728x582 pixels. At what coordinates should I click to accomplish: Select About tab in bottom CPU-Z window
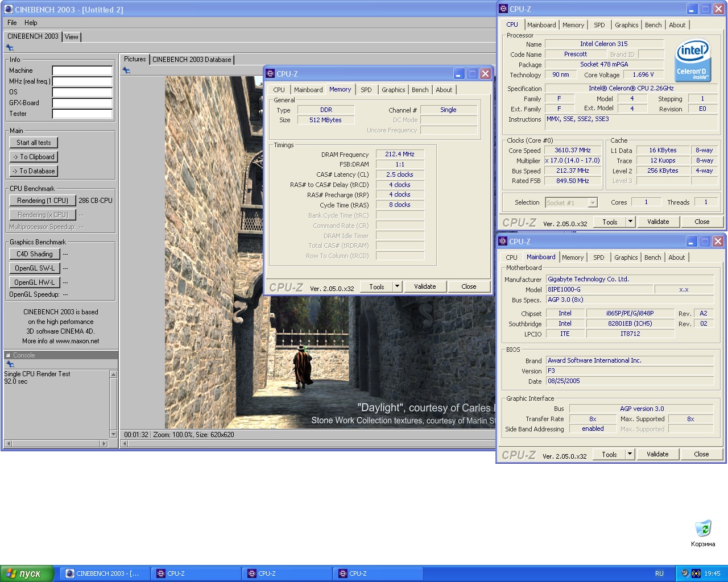point(676,257)
